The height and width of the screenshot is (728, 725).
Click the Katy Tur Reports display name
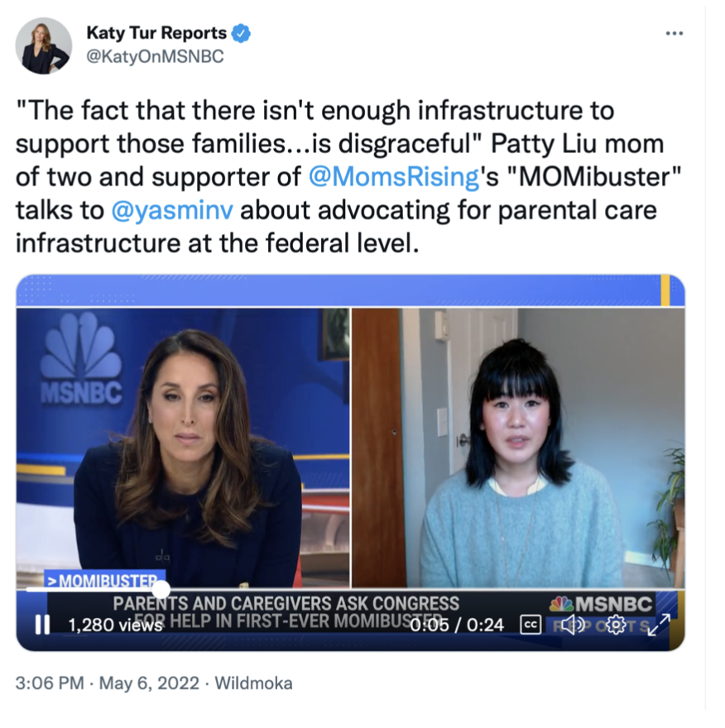pyautogui.click(x=156, y=33)
